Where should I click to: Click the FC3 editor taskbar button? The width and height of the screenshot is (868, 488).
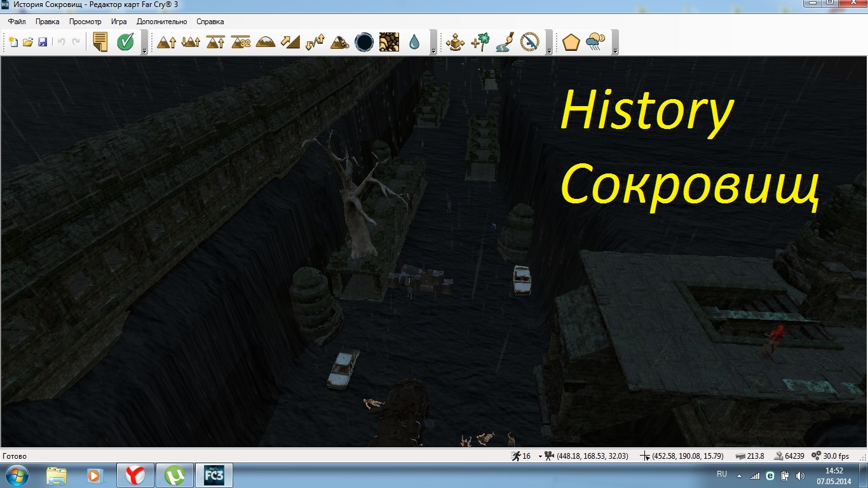point(214,475)
